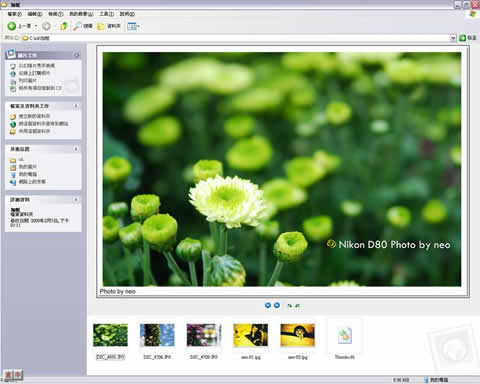Rotate image counterclockwise with green icon

click(x=297, y=305)
